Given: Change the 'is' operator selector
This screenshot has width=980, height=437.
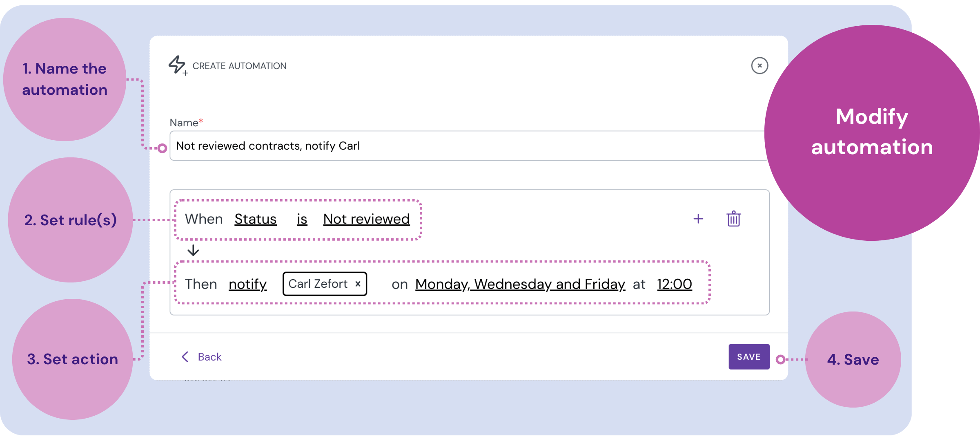Looking at the screenshot, I should coord(302,219).
